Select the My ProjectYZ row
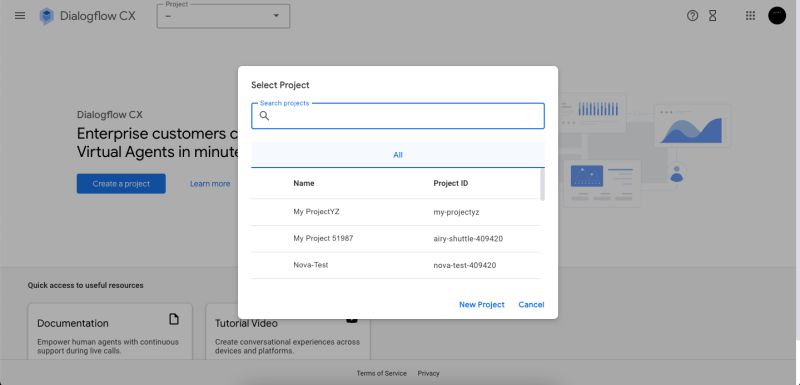The image size is (800, 385). click(395, 212)
